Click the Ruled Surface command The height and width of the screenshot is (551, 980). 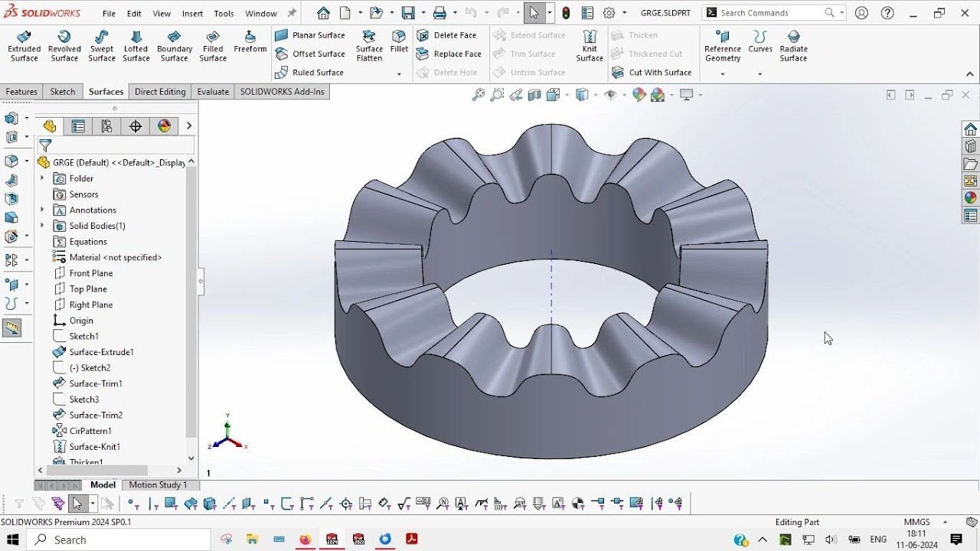(x=309, y=73)
